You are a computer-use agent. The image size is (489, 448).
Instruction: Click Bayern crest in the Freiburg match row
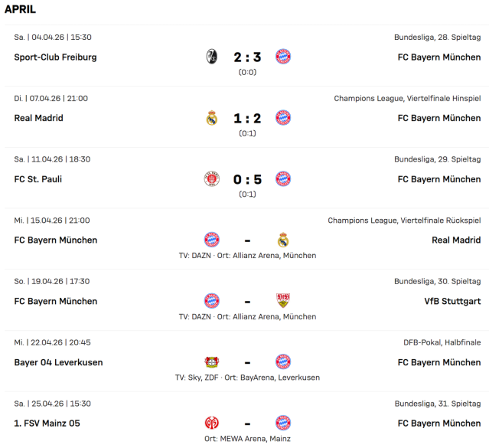click(x=283, y=57)
